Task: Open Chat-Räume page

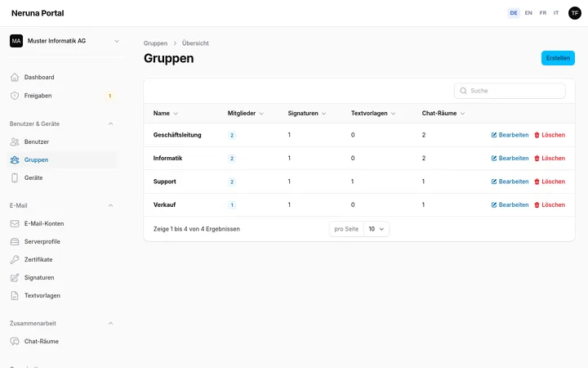Action: [62, 342]
